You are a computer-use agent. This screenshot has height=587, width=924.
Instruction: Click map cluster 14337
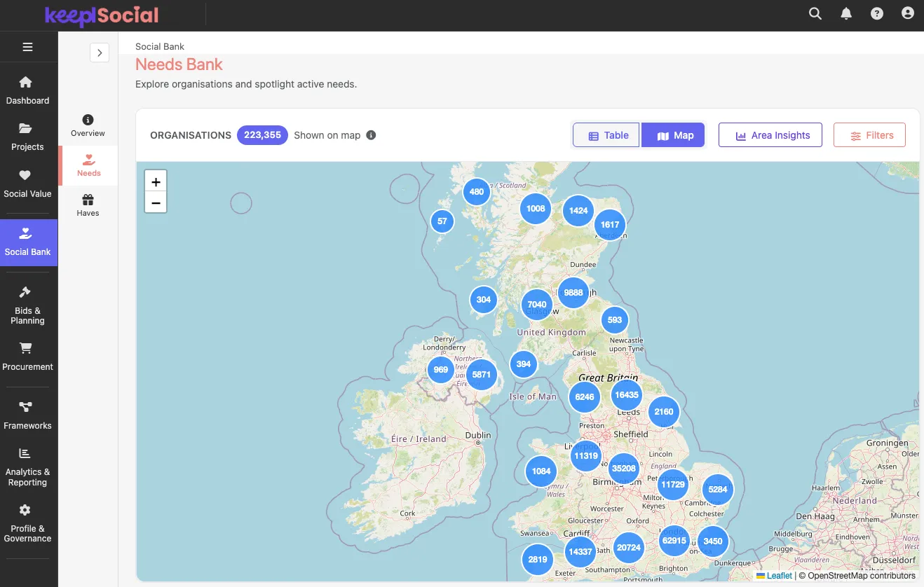click(x=580, y=552)
